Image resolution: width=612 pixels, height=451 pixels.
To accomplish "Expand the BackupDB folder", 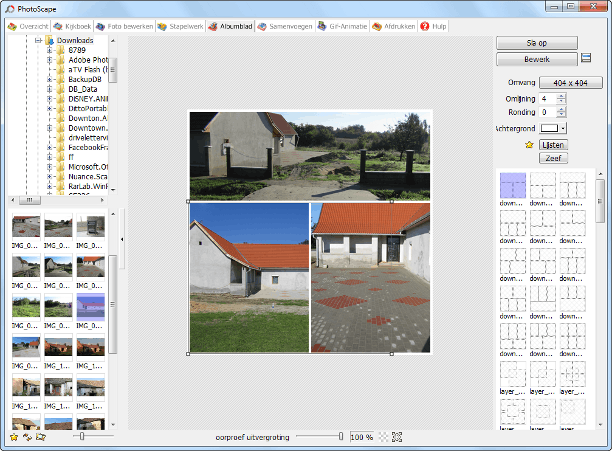I will point(48,79).
